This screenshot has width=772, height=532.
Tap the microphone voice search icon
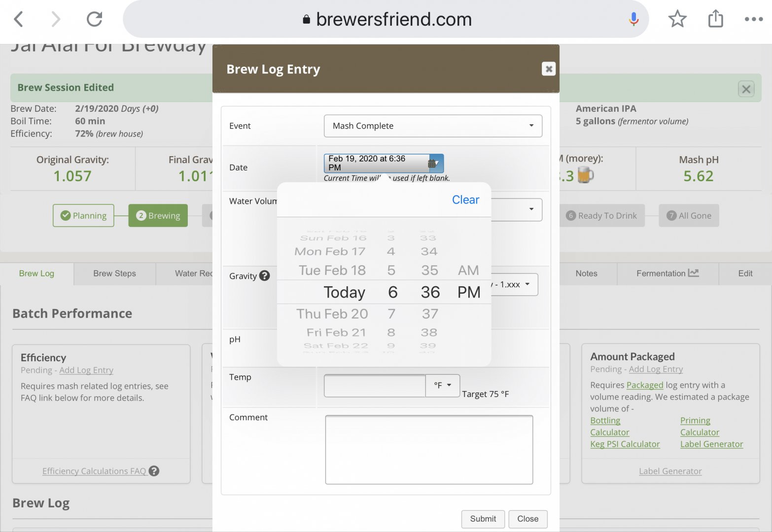[634, 19]
